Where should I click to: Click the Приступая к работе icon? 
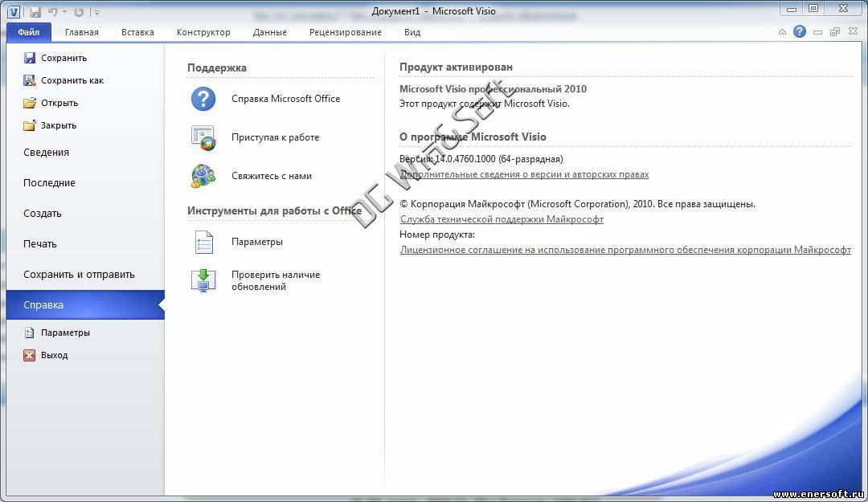click(x=203, y=138)
